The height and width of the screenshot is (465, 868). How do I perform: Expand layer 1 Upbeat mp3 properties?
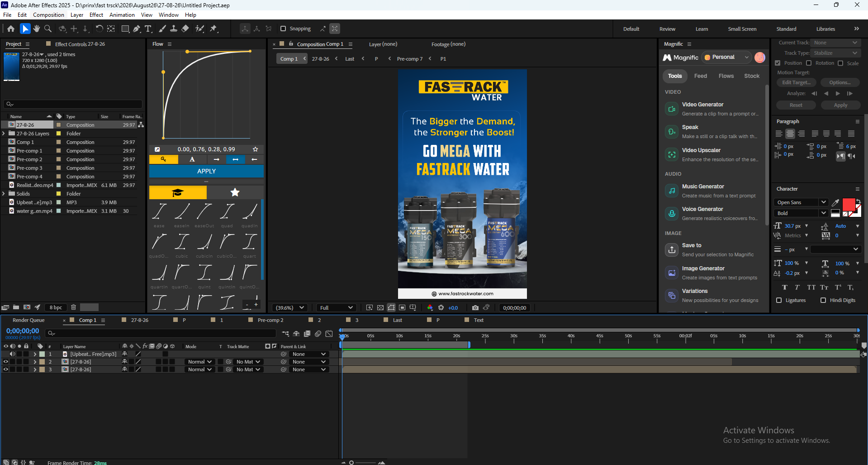[35, 354]
